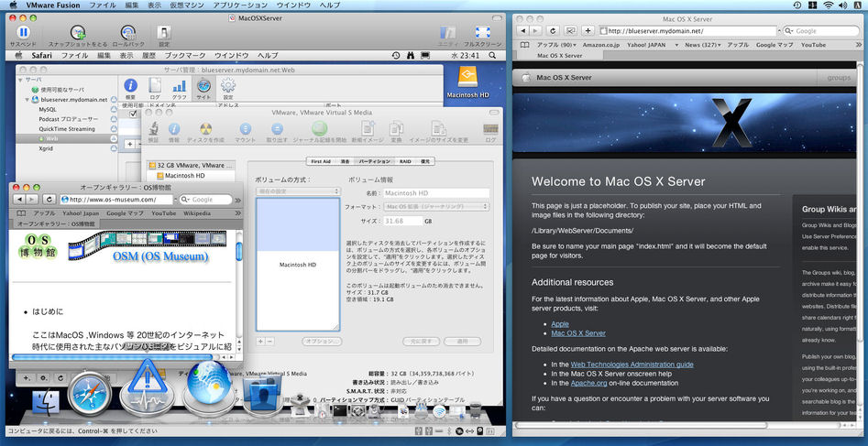Viewport: 868px width, 446px height.
Task: Select the First Aid tab in Disk Utility
Action: tap(321, 161)
